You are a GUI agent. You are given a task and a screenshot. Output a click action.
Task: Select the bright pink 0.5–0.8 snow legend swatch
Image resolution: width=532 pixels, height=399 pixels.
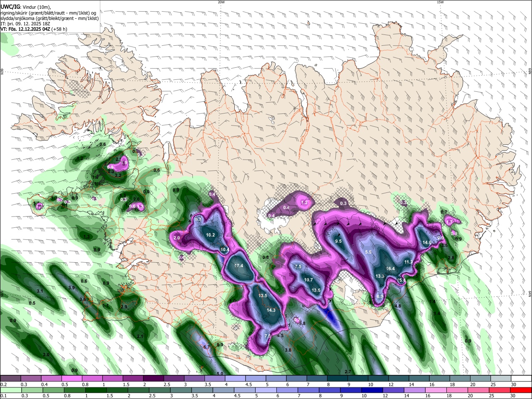click(x=71, y=378)
